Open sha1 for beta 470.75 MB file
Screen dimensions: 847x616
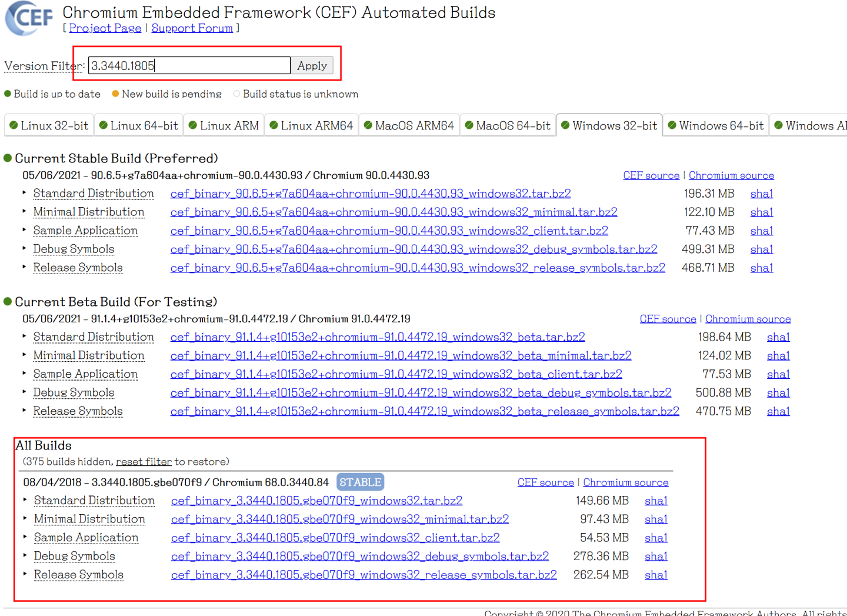point(778,411)
